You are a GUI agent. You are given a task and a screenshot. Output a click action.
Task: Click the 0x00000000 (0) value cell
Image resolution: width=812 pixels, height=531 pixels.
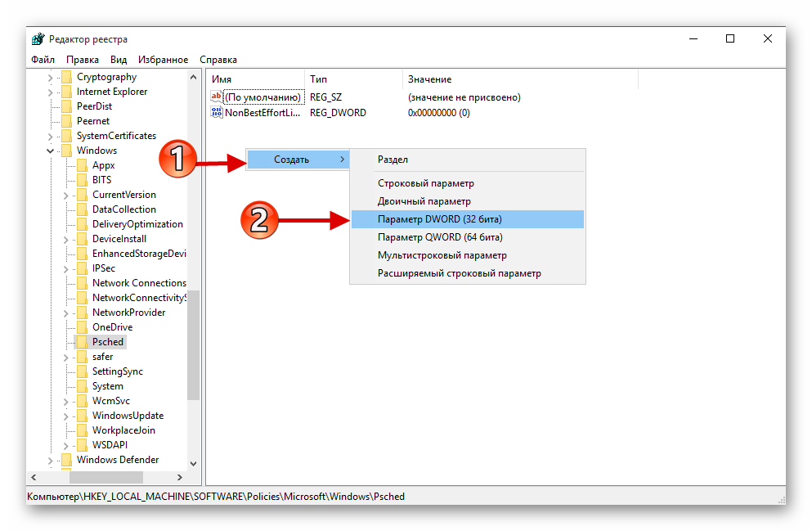pyautogui.click(x=438, y=112)
